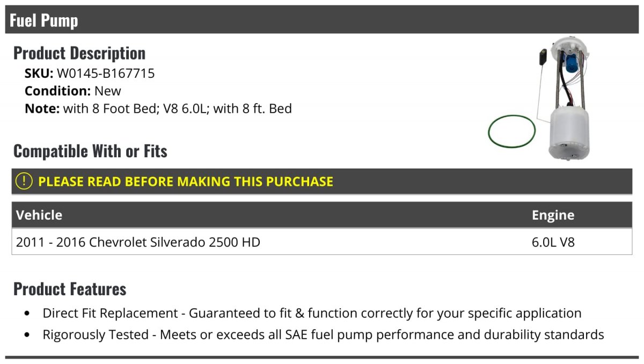Screen dimensions: 644x364
Task: Click the Product Features heading
Action: click(70, 289)
